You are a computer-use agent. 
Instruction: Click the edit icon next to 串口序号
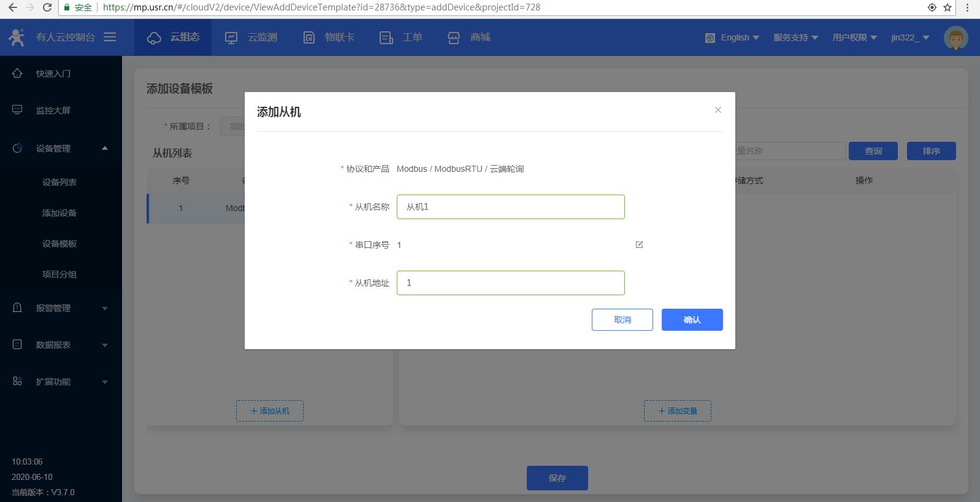pos(639,245)
